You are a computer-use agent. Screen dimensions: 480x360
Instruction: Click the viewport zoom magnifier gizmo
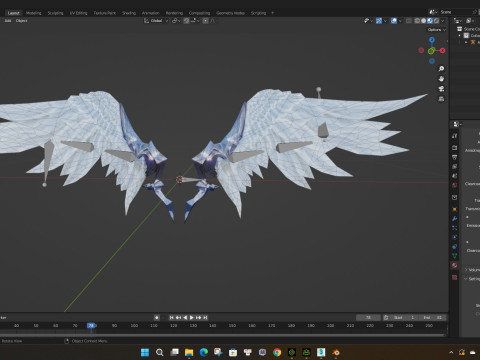click(441, 69)
